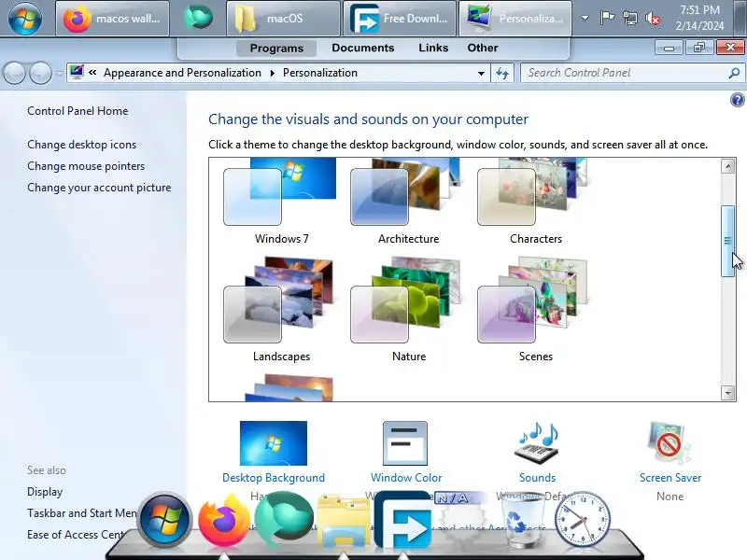Open Change mouse pointers
The image size is (747, 560).
pos(86,166)
